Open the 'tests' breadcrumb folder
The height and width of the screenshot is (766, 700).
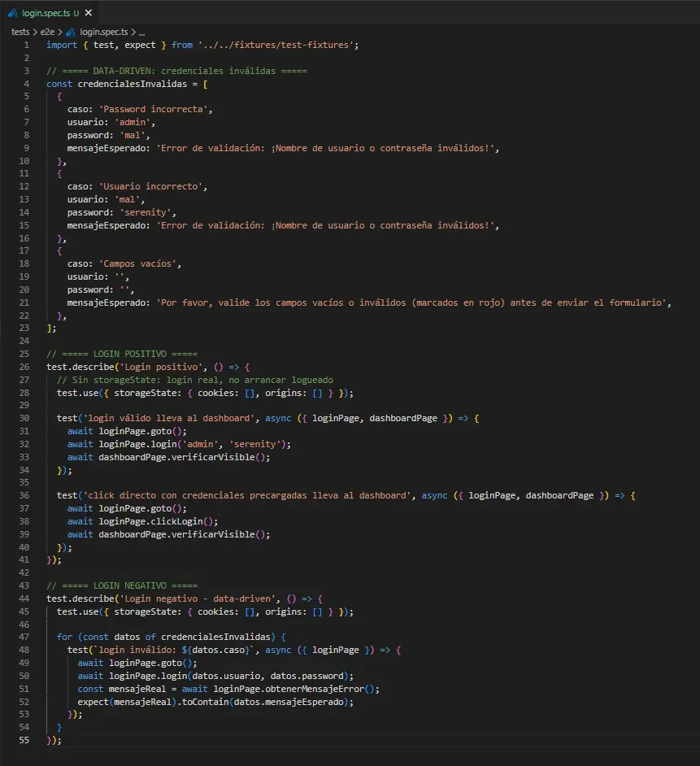tap(20, 32)
